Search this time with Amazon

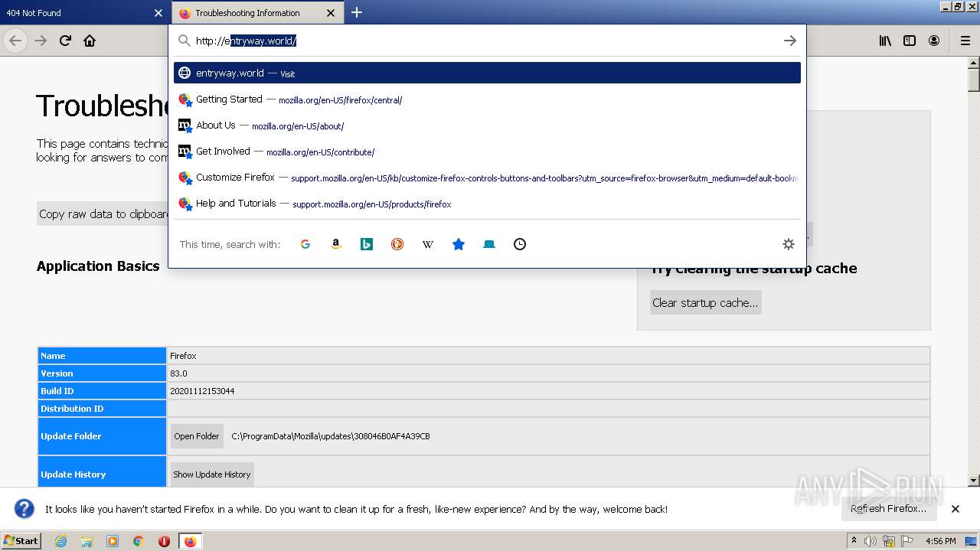click(336, 244)
